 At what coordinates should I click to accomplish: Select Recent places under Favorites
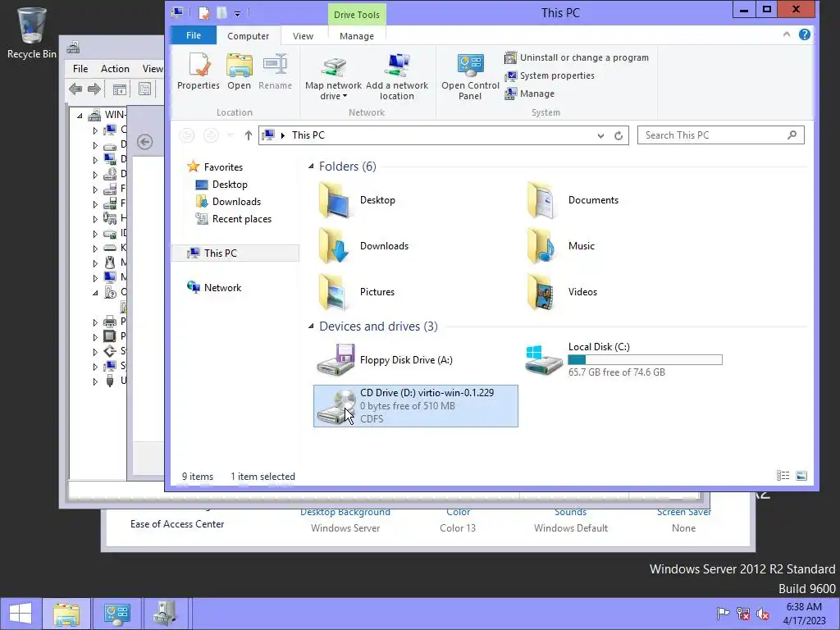[242, 218]
